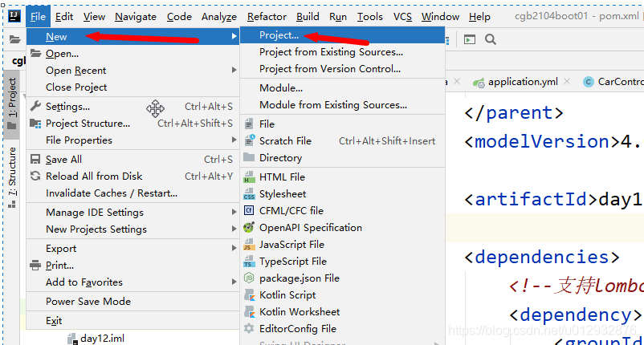
Task: Click the Settings wrench icon
Action: click(x=35, y=107)
